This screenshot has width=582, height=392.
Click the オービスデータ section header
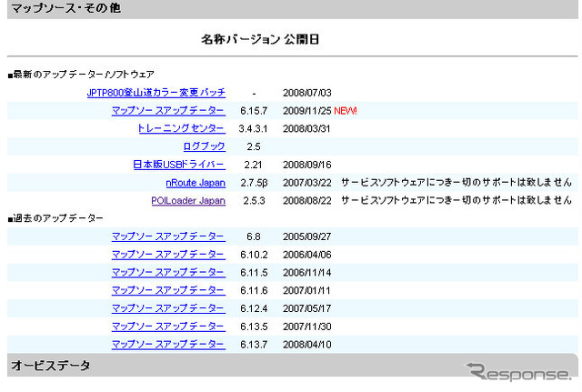tap(293, 366)
